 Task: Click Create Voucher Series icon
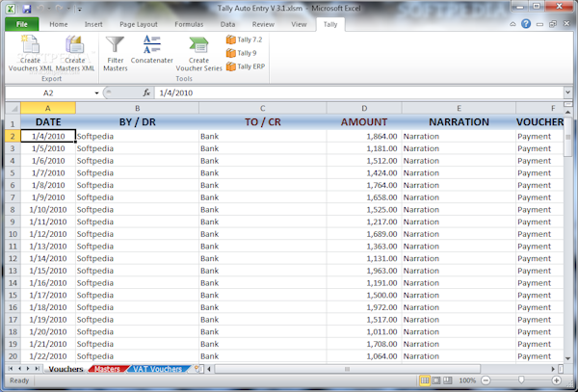(x=198, y=47)
